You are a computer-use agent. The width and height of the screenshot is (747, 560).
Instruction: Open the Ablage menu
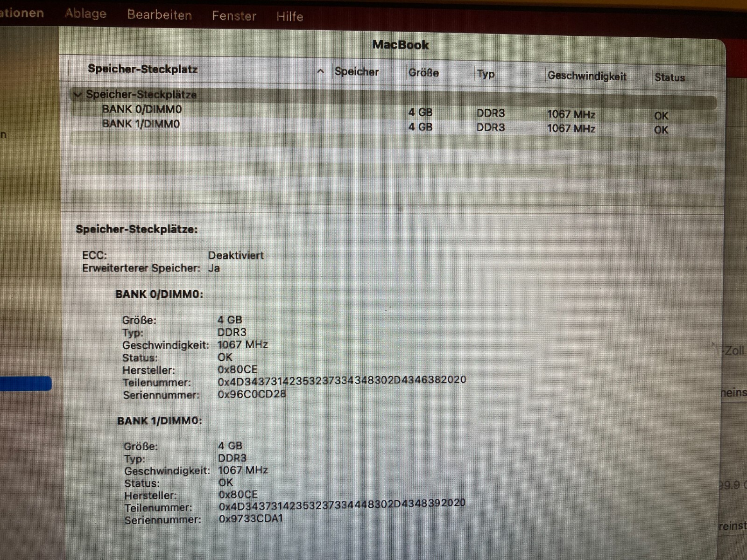pyautogui.click(x=85, y=14)
